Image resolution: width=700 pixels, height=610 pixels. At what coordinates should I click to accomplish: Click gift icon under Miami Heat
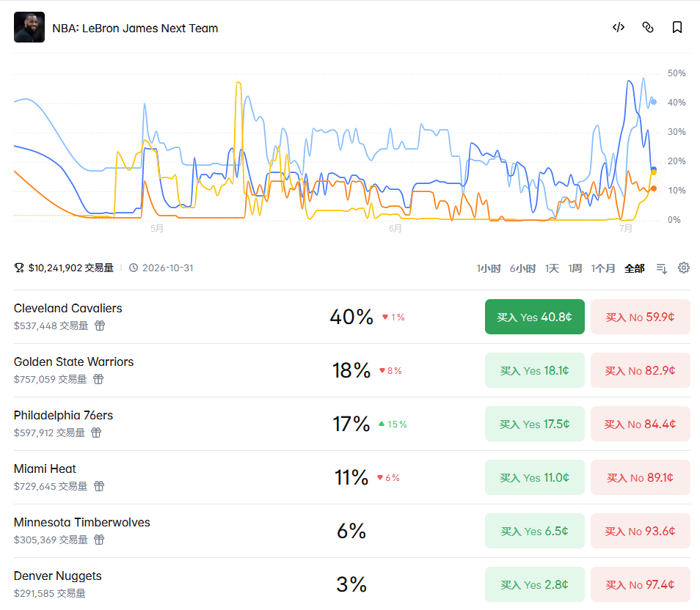pos(99,486)
